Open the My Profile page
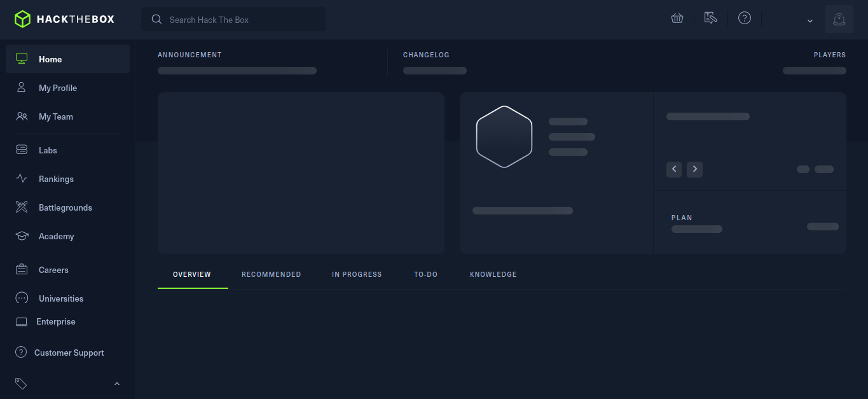The image size is (868, 399). click(x=58, y=88)
